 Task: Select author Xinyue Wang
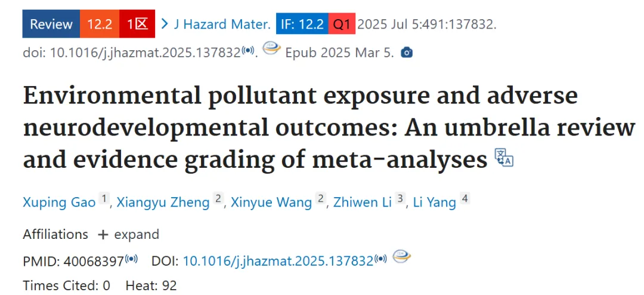click(x=271, y=202)
